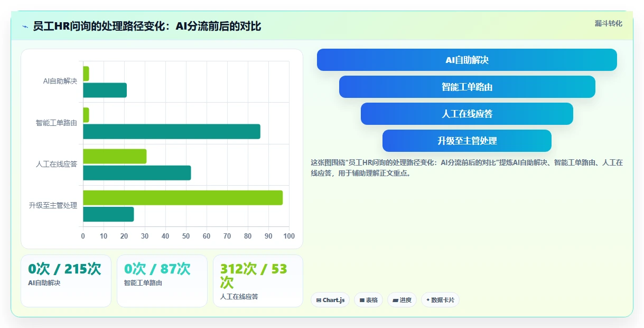Click the teal bar for 智能工单路由
The height and width of the screenshot is (328, 644).
[172, 131]
